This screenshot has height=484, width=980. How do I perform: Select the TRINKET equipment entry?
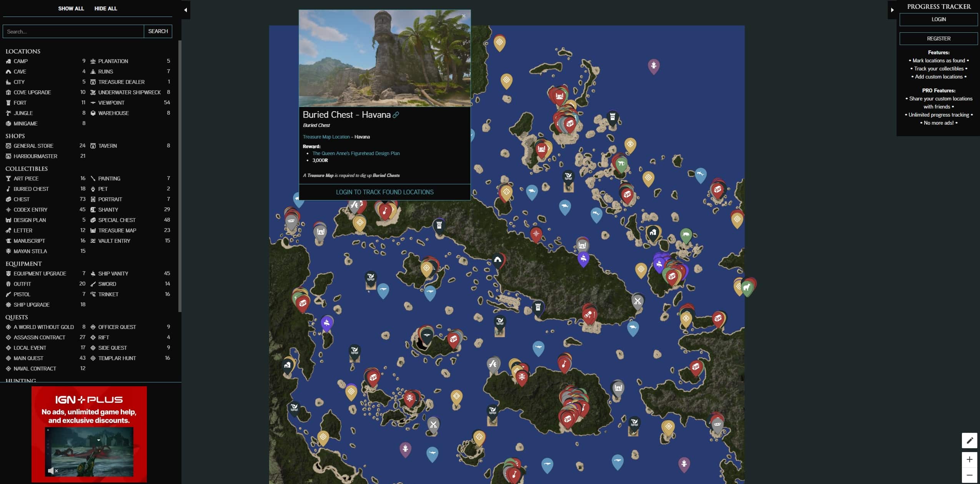coord(130,294)
